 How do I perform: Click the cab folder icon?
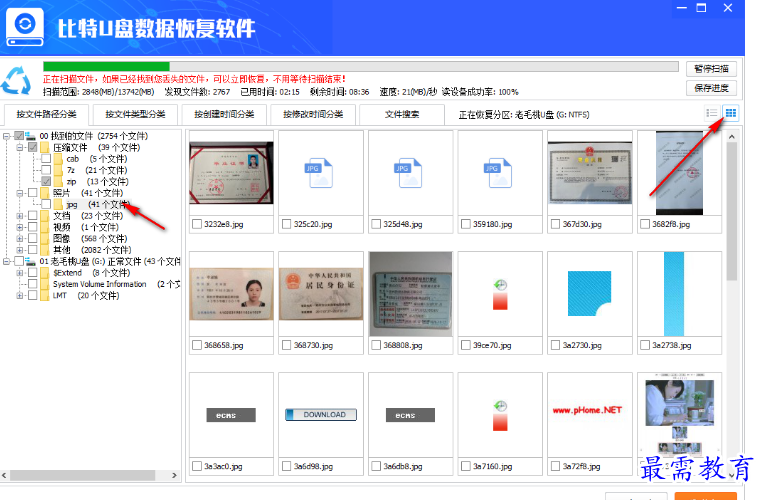(x=58, y=159)
